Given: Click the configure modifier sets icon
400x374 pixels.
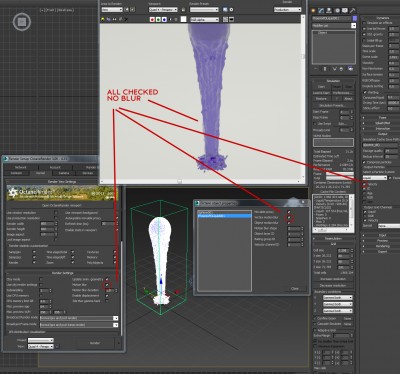Looking at the screenshot, I should [351, 69].
